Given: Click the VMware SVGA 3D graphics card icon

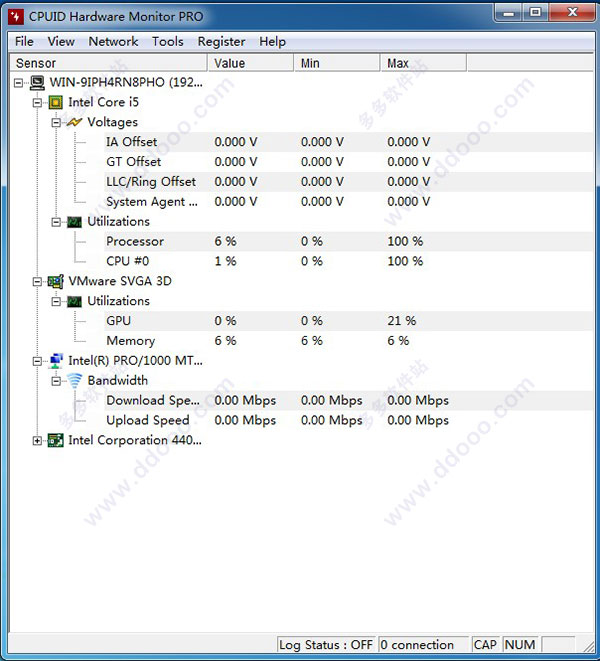Looking at the screenshot, I should tap(56, 281).
